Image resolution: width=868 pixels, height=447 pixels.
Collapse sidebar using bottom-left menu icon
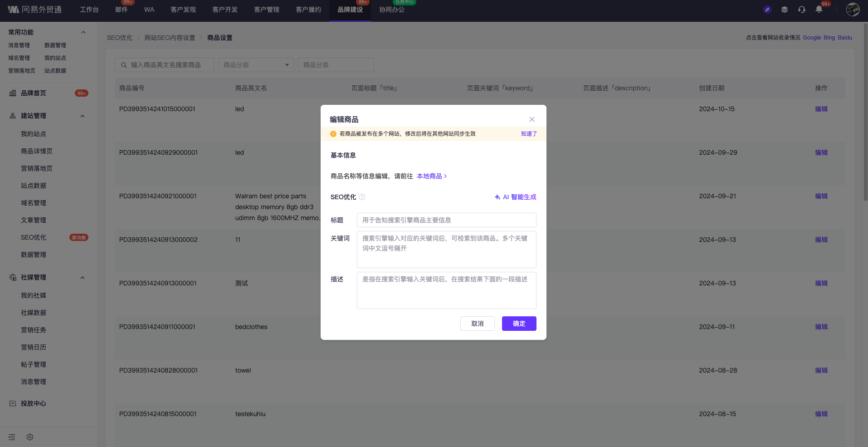point(12,437)
